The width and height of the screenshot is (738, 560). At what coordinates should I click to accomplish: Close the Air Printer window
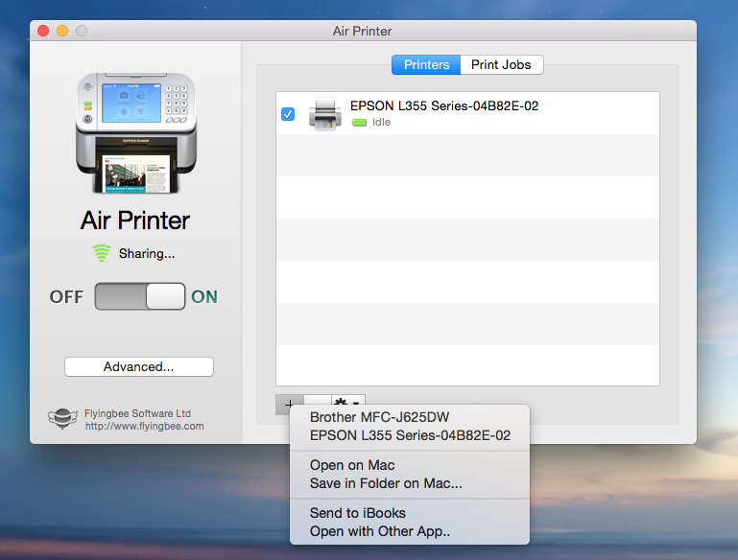(x=43, y=31)
